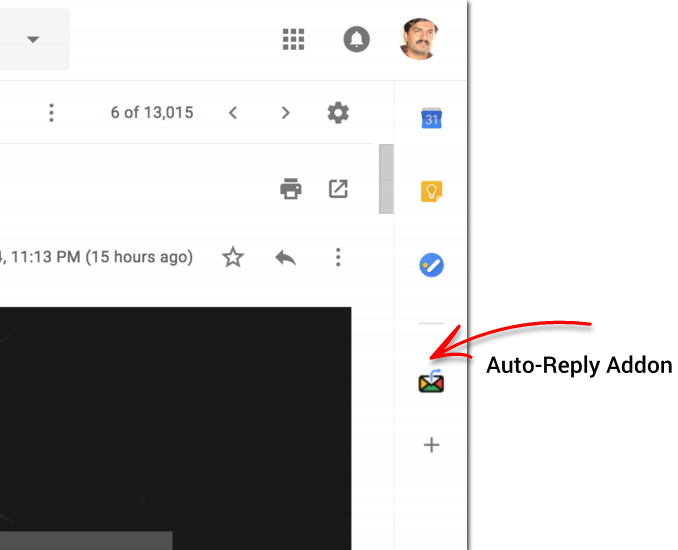This screenshot has width=678, height=550.
Task: Click the profile avatar photo
Action: point(419,39)
